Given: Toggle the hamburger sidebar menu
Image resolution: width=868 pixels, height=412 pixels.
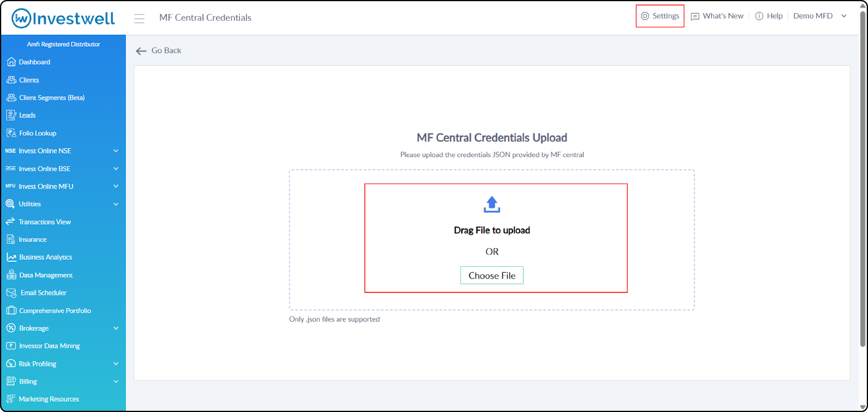Looking at the screenshot, I should (139, 18).
